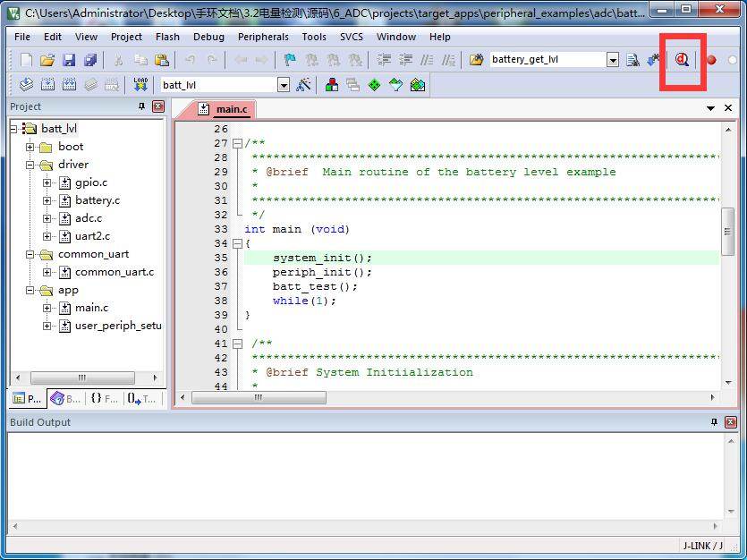The image size is (747, 560).
Task: Click the LOAD download-to-flash icon
Action: pyautogui.click(x=140, y=85)
